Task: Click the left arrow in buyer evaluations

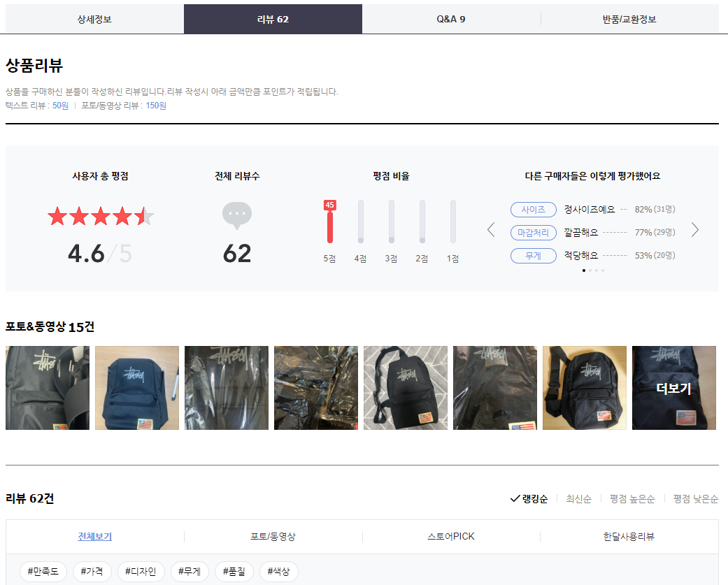Action: click(491, 230)
